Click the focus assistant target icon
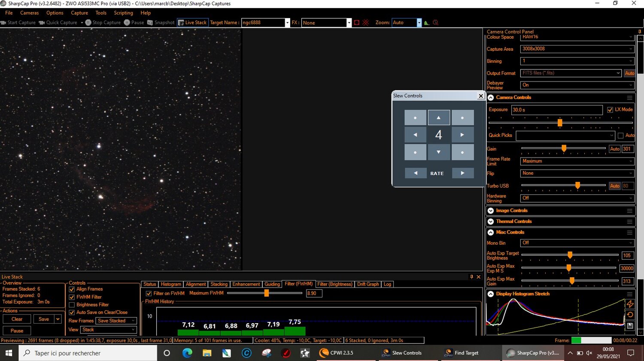 [x=435, y=23]
